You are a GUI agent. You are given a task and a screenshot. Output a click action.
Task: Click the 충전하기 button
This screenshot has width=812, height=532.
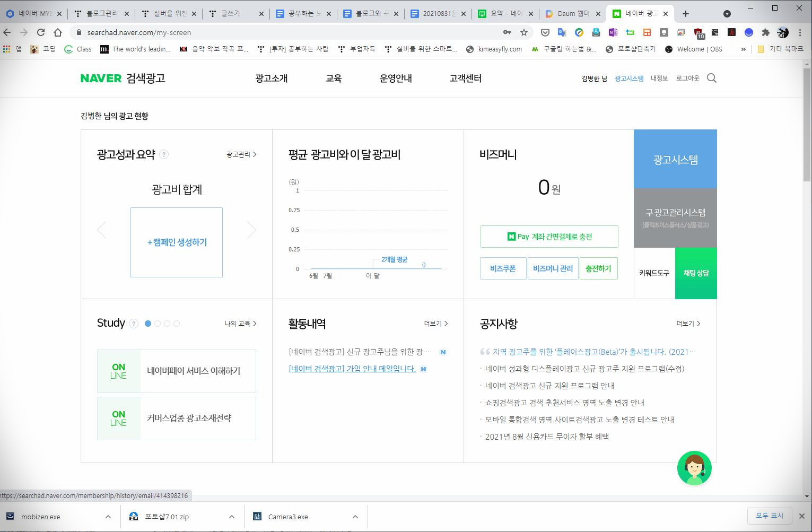pyautogui.click(x=598, y=268)
